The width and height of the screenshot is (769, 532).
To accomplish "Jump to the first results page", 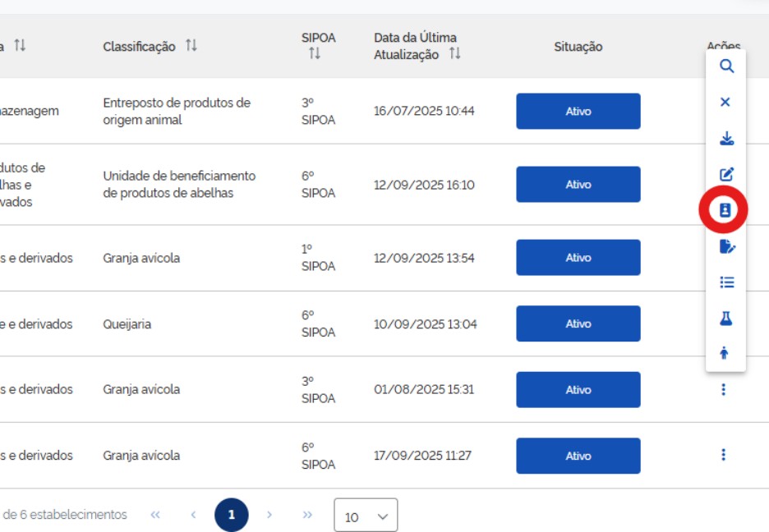I will [x=155, y=515].
